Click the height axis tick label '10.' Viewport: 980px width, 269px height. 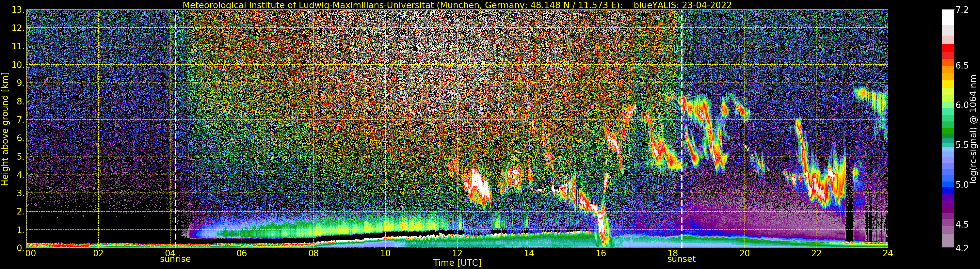coord(18,65)
